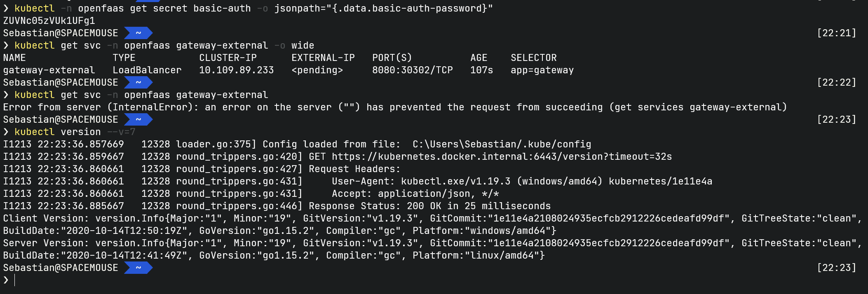Click the [22:21] timestamp on the right
The width and height of the screenshot is (868, 294).
[836, 33]
